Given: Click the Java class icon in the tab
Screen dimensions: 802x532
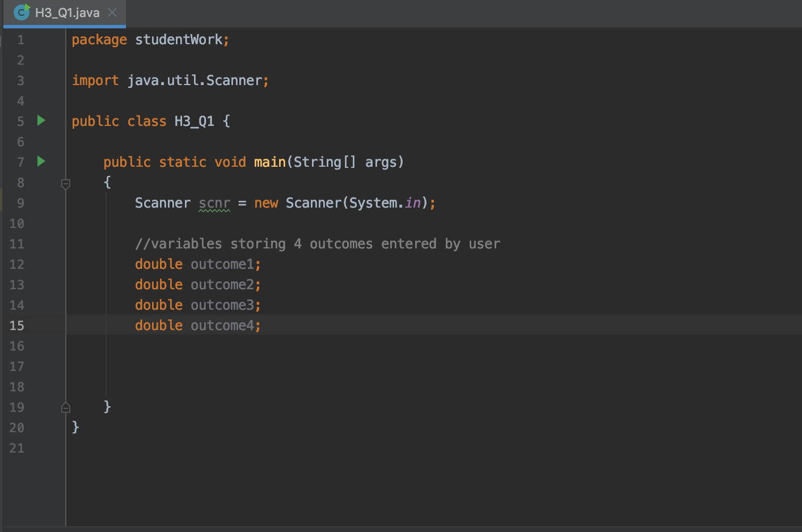Looking at the screenshot, I should (x=20, y=12).
